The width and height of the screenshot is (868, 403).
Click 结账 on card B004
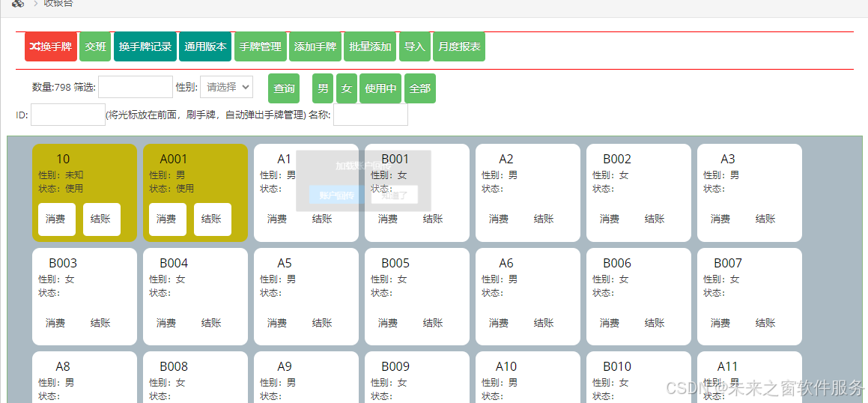coord(211,324)
